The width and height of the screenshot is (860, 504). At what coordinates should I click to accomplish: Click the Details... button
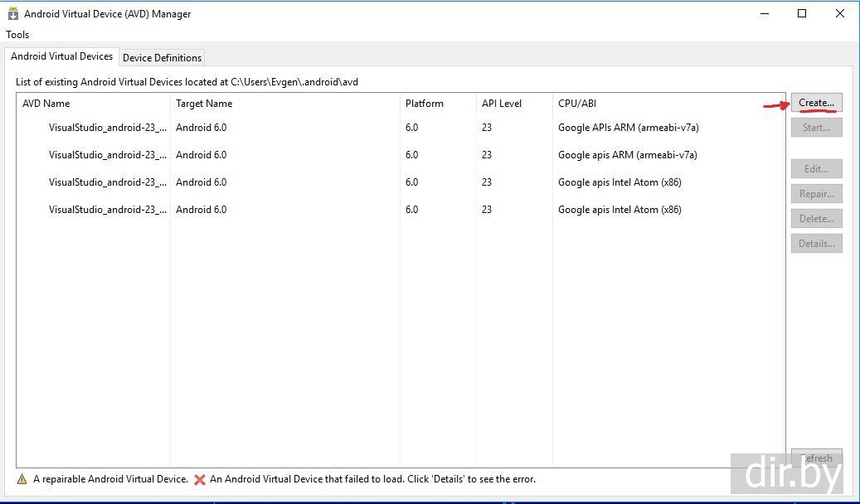[816, 244]
